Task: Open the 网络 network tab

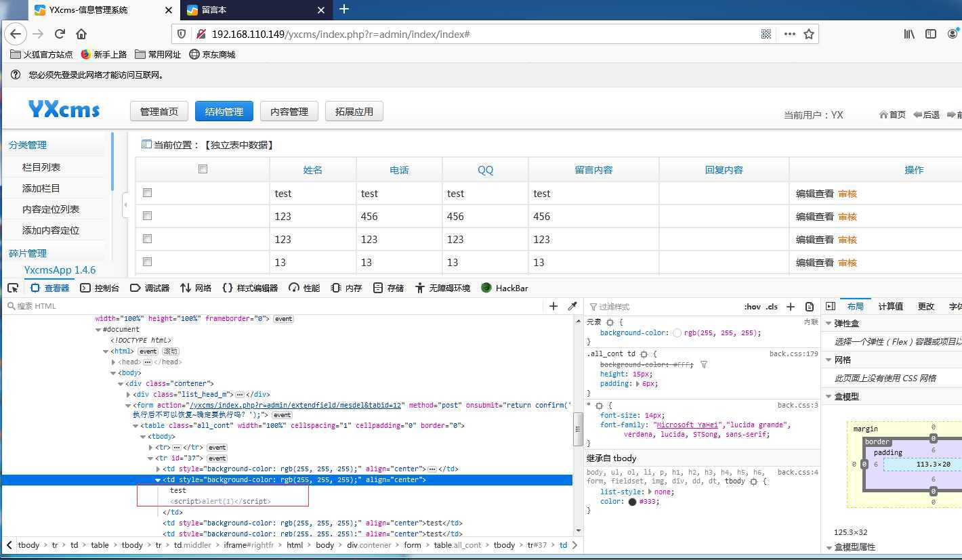Action: 196,288
